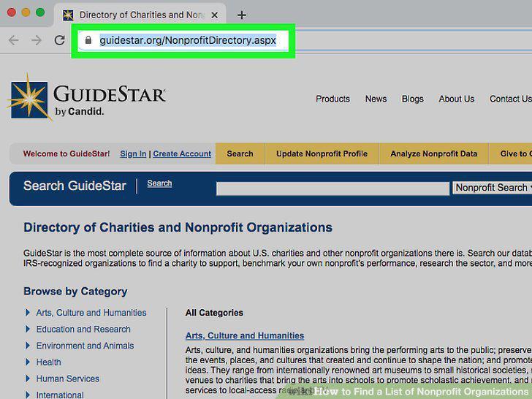Viewport: 532px width, 399px height.
Task: Click the Sign In link
Action: coord(133,153)
